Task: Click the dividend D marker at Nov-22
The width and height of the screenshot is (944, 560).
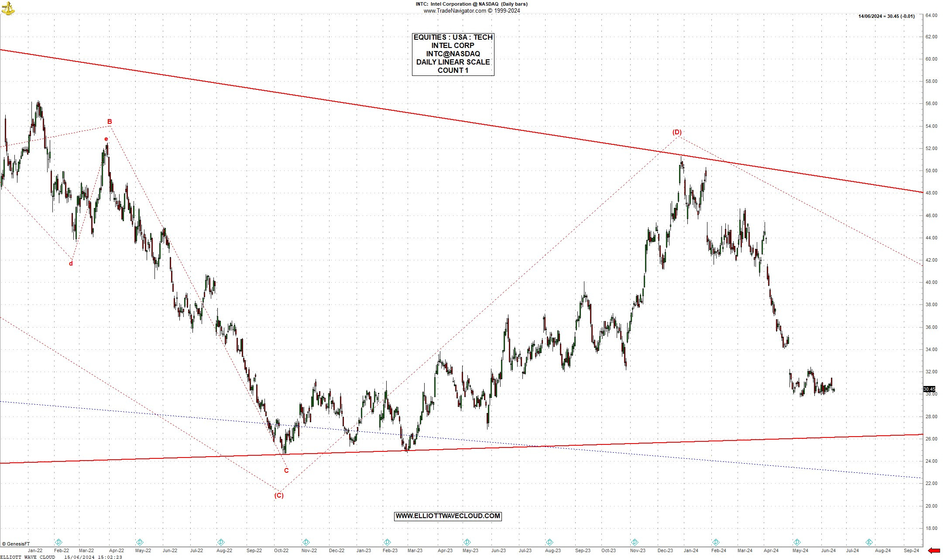Action: pos(306,542)
